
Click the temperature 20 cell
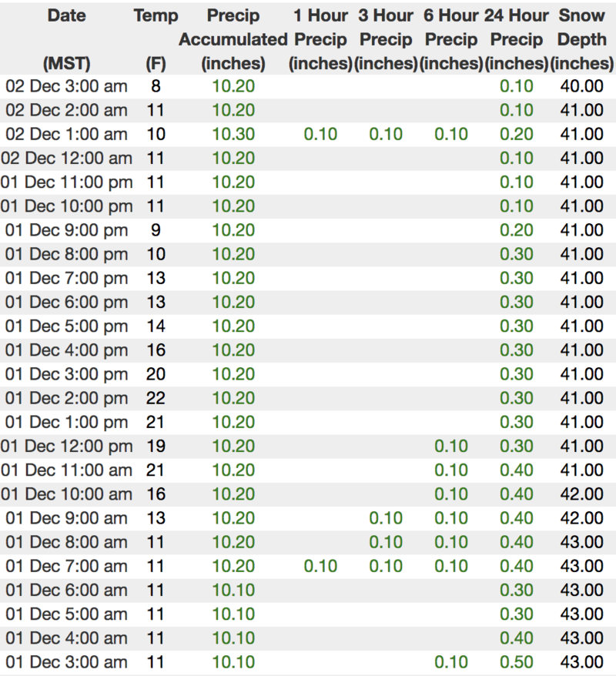pyautogui.click(x=156, y=374)
